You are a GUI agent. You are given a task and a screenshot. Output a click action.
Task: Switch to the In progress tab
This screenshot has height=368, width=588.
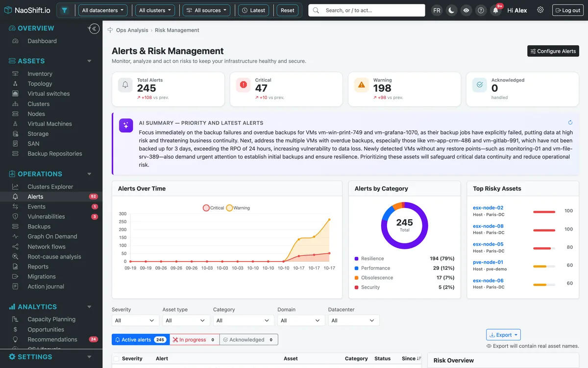[x=195, y=340]
